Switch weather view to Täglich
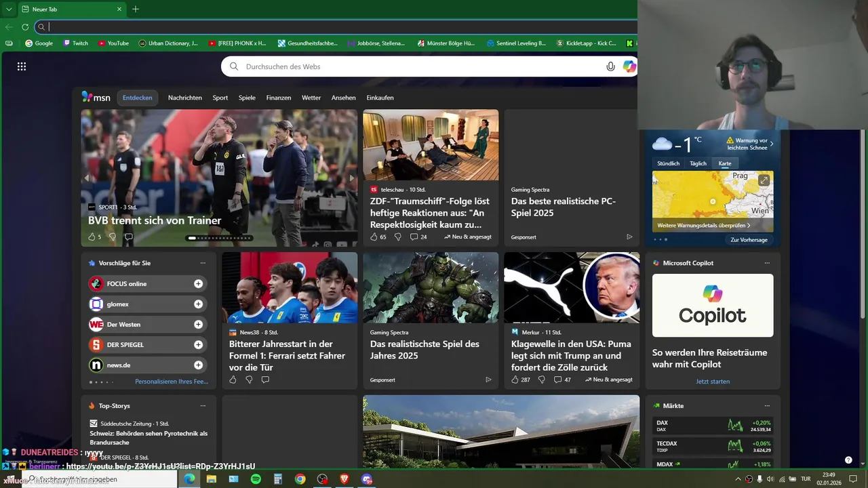 point(698,163)
